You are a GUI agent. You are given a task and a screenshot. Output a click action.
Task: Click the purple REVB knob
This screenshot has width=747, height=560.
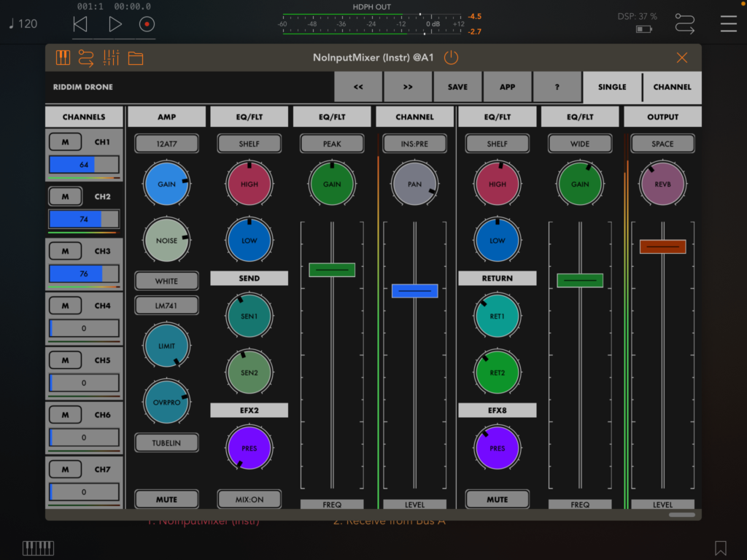[x=662, y=184]
